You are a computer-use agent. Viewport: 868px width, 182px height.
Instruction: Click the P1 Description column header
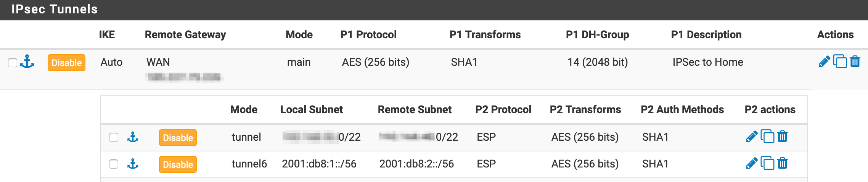pos(706,35)
